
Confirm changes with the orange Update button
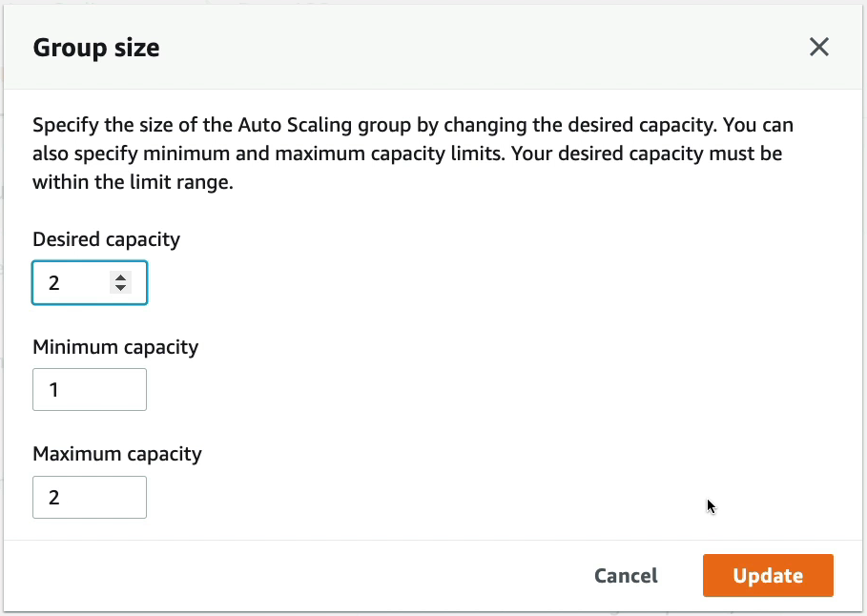click(x=768, y=576)
